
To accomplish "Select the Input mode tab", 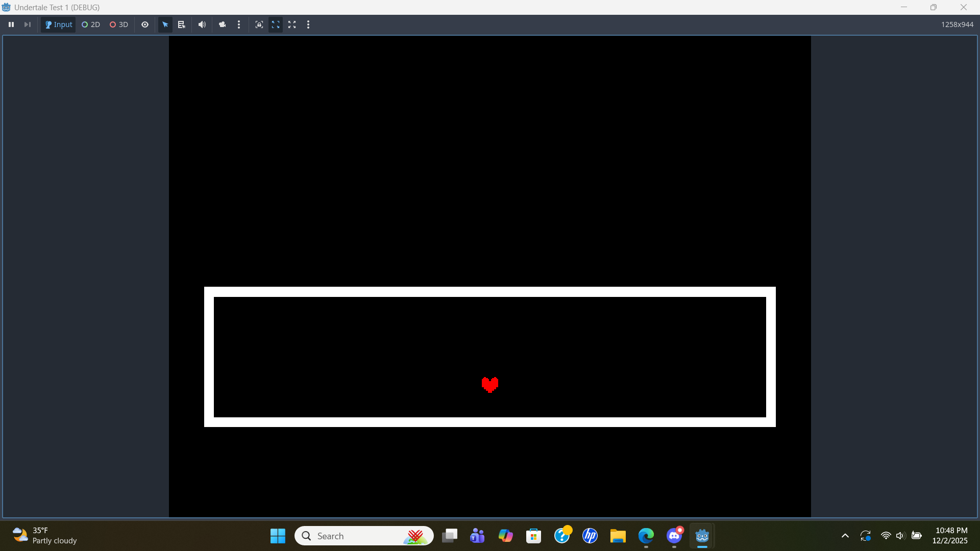I will tap(59, 24).
